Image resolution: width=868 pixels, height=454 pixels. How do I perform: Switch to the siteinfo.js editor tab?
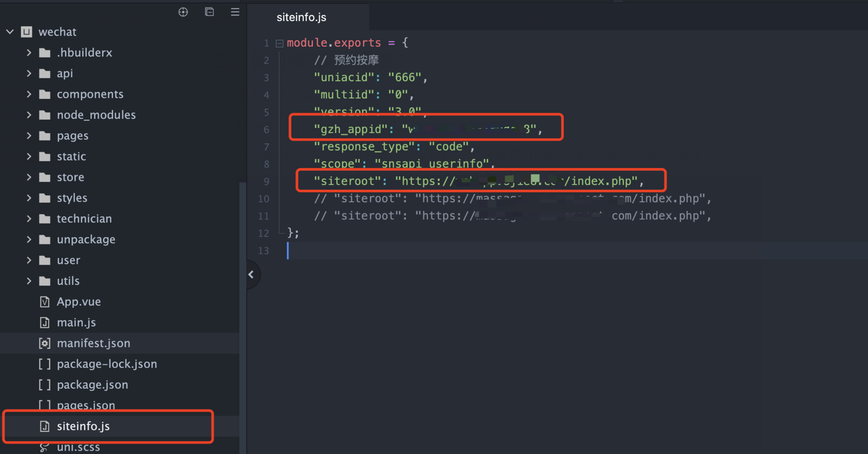point(301,17)
